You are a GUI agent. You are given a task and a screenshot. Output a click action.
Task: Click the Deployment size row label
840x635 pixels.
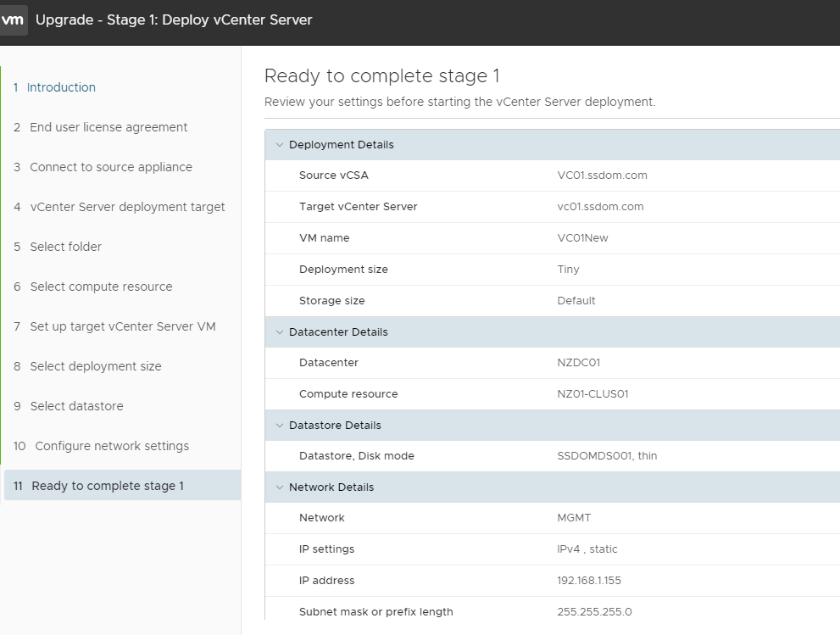(x=343, y=270)
